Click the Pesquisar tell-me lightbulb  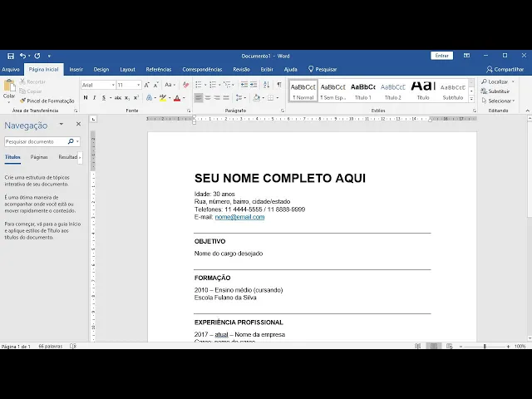tap(323, 69)
